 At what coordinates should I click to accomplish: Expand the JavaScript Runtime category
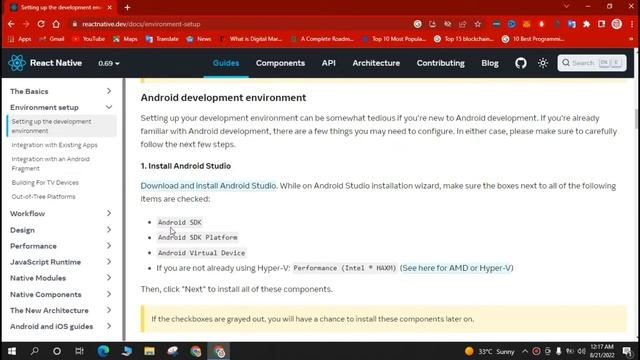pyautogui.click(x=60, y=262)
